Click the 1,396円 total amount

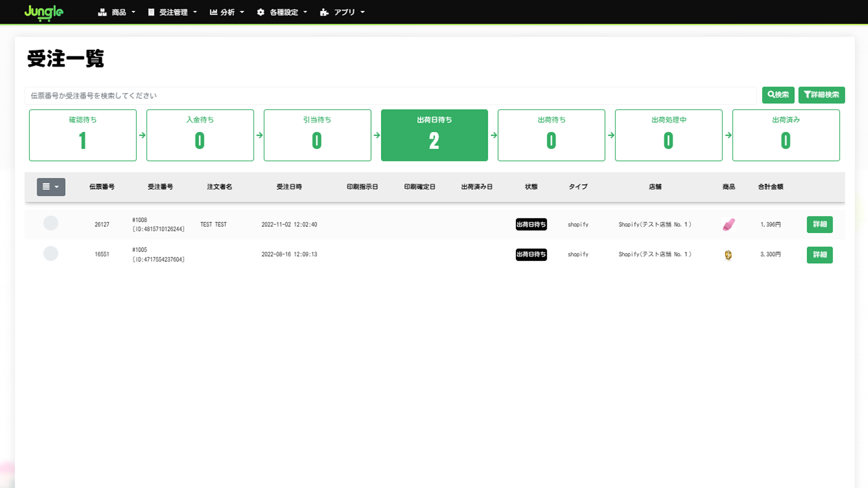tap(771, 224)
